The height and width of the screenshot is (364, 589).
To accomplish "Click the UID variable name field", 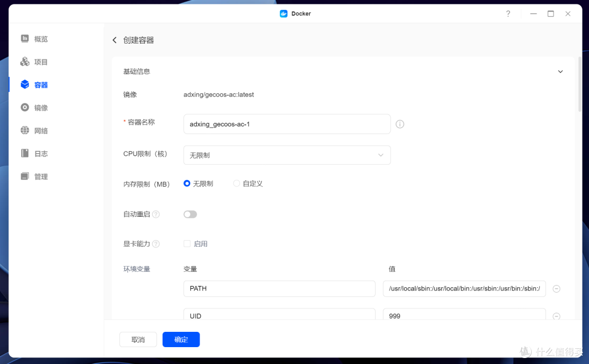I will (x=279, y=314).
